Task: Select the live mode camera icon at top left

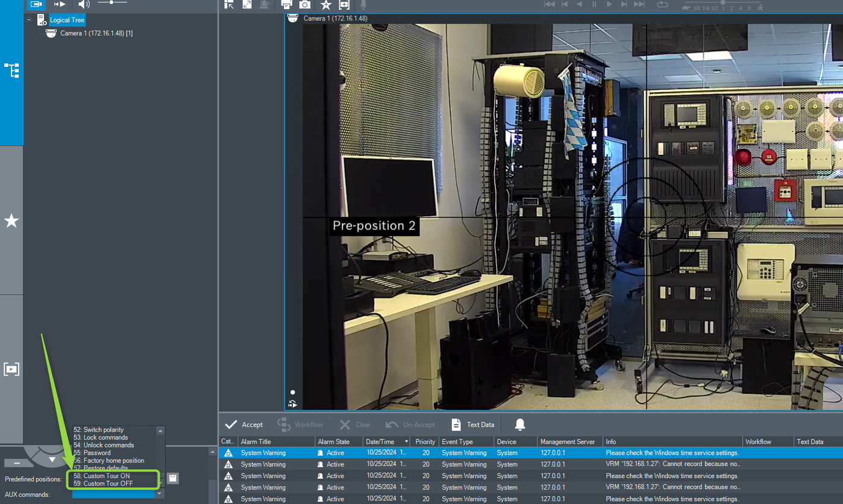Action: point(37,4)
